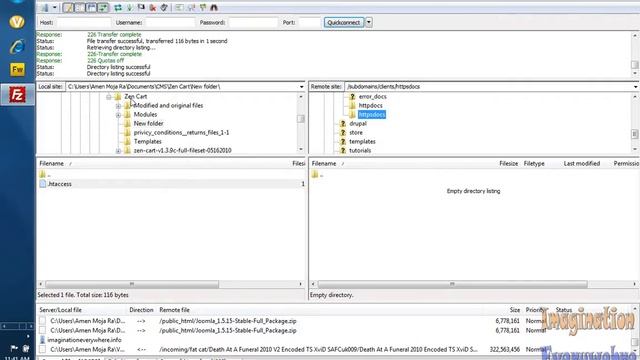Open the Site Manager icon
This screenshot has width=640, height=360.
(44, 7)
